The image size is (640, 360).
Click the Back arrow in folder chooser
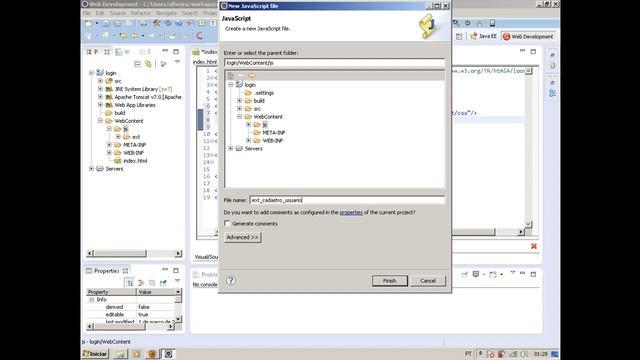click(241, 76)
